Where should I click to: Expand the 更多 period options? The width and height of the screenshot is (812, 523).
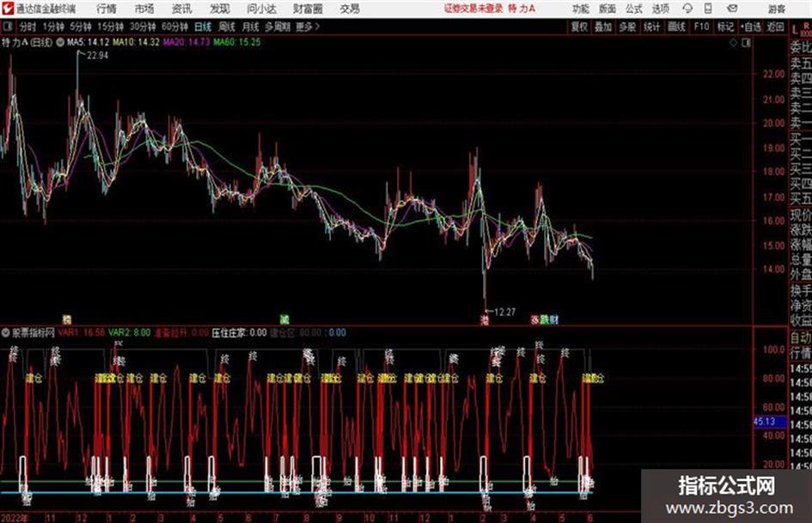[307, 27]
